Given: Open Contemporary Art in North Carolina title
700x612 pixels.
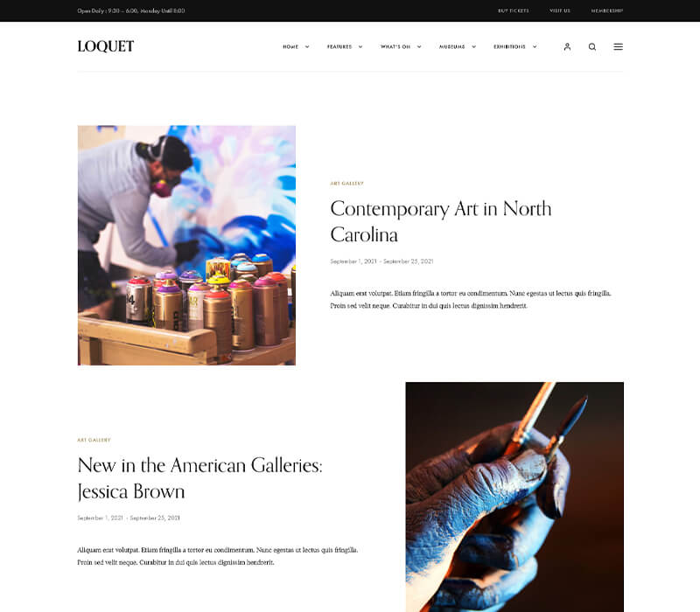Looking at the screenshot, I should [x=441, y=222].
